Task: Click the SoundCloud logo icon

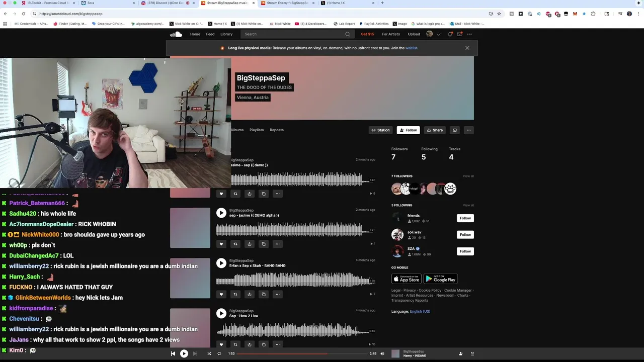Action: click(x=176, y=34)
